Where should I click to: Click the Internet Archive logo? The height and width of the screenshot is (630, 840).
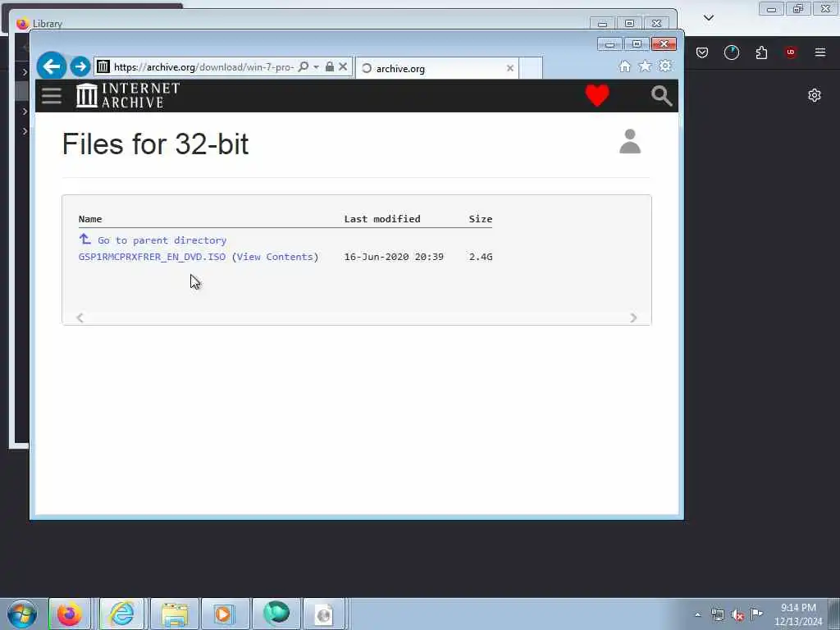tap(128, 96)
